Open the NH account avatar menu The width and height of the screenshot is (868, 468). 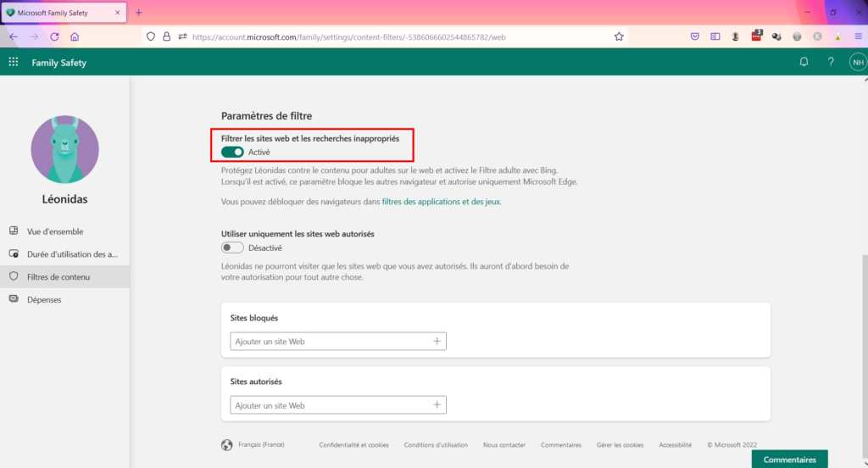point(858,62)
